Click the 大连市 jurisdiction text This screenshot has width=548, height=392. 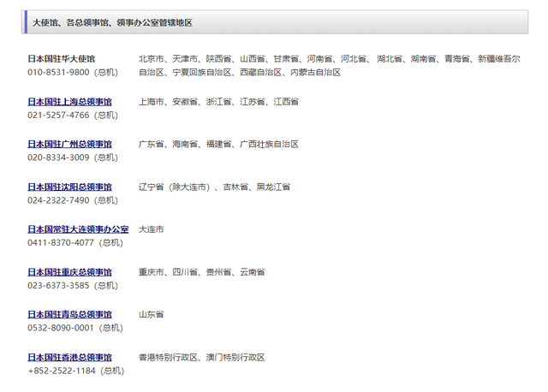coord(152,229)
